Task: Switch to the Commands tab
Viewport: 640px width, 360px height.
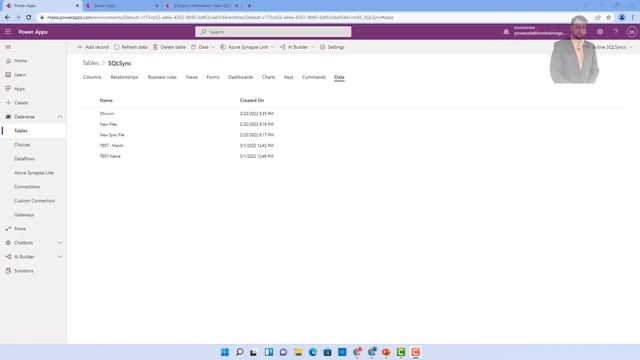Action: click(313, 77)
